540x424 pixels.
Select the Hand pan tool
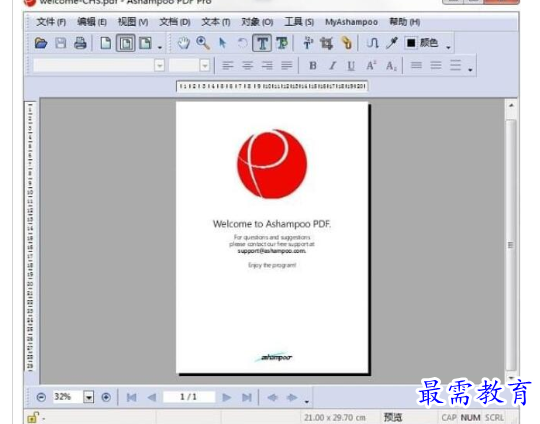[184, 43]
